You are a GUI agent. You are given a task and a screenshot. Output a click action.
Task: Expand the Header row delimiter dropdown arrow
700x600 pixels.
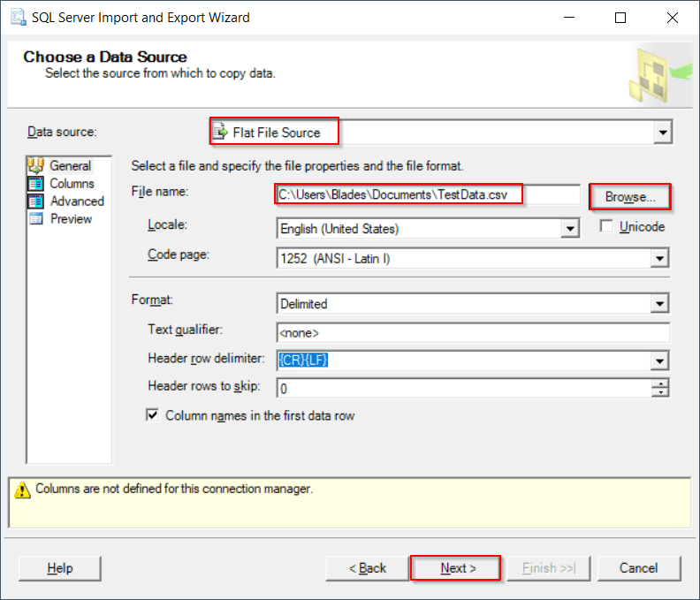[660, 361]
